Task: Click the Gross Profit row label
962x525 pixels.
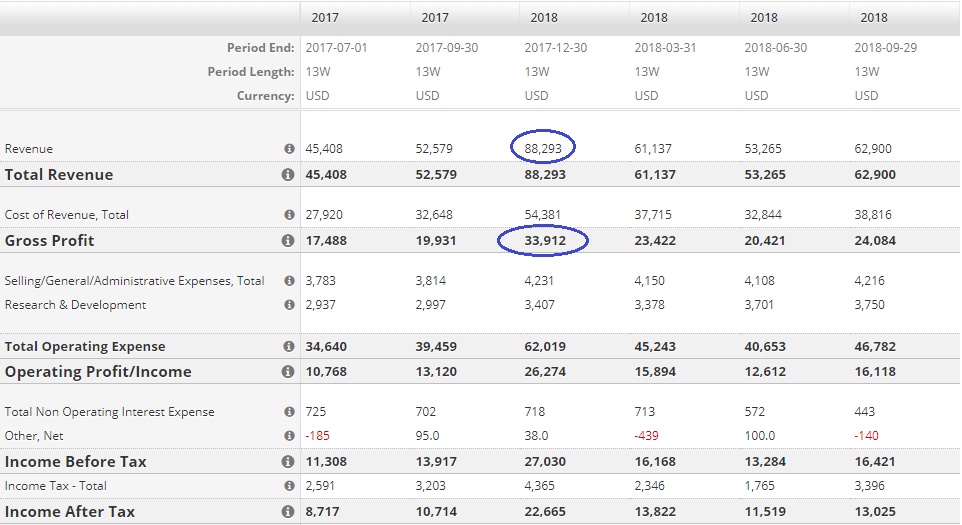Action: (x=48, y=241)
